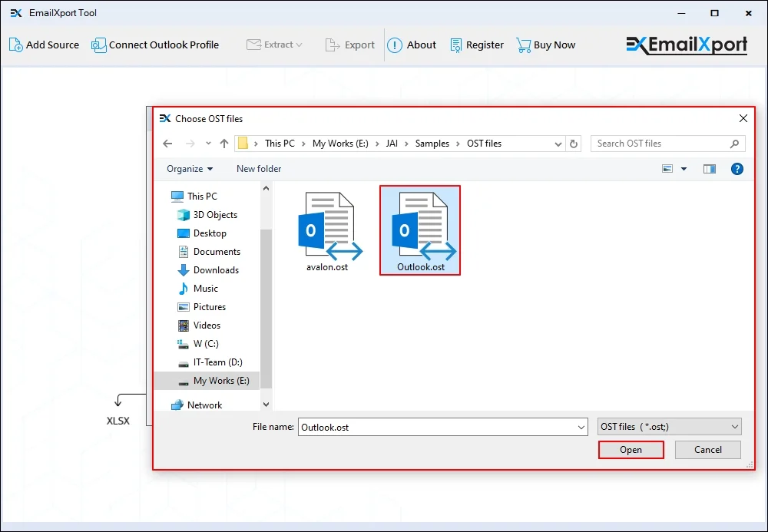Show the preview pane icon

[710, 169]
